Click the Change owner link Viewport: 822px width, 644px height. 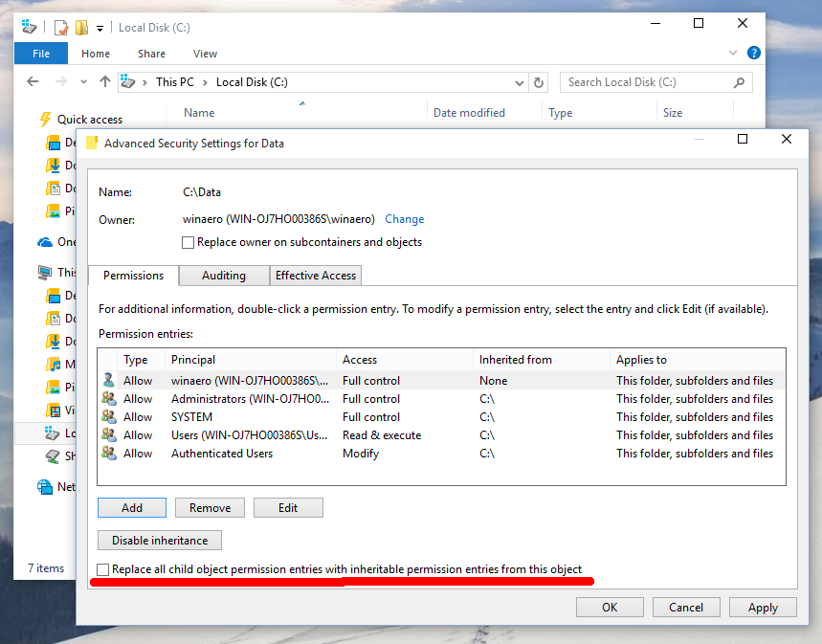[x=404, y=219]
